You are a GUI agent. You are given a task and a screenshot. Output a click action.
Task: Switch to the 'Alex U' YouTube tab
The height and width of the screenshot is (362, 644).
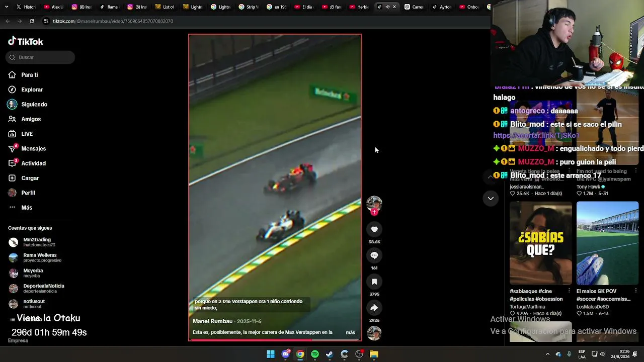(53, 7)
